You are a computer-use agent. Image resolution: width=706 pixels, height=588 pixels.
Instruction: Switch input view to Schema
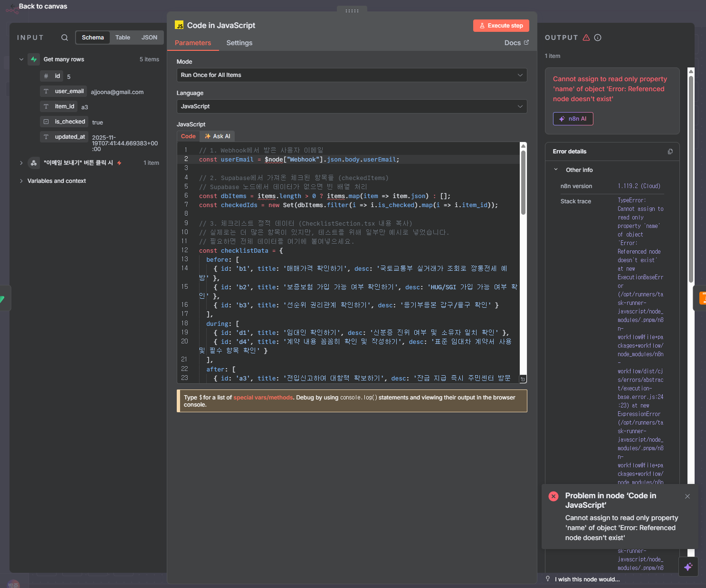tap(93, 38)
